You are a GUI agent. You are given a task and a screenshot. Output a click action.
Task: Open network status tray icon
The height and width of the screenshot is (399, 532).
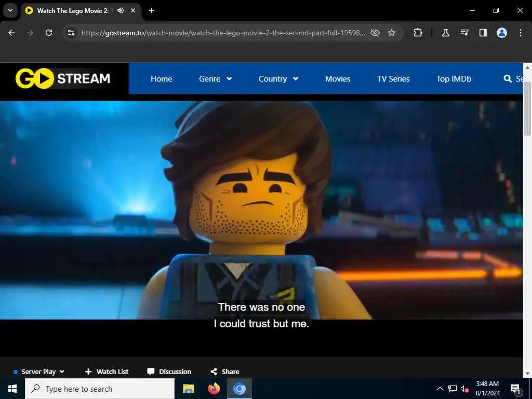[x=453, y=389]
